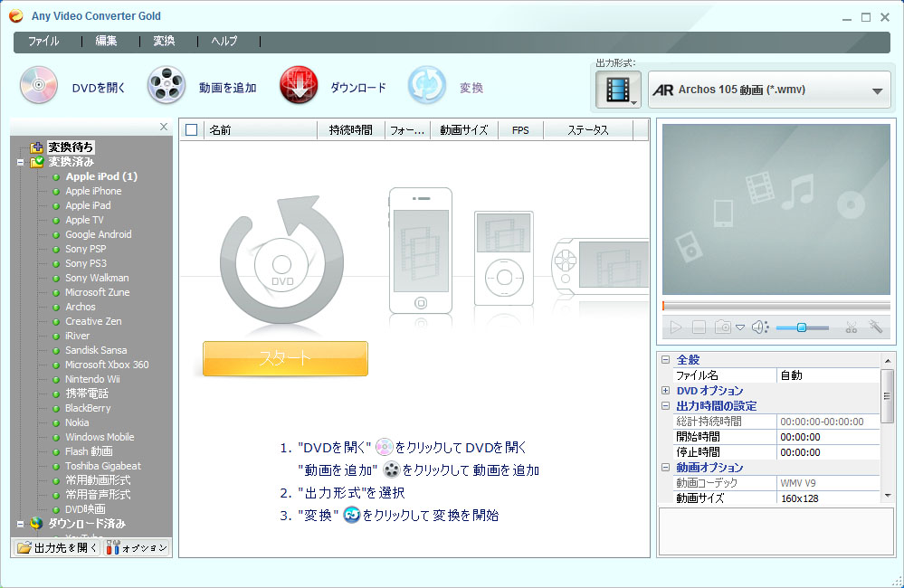
Task: Click the scissors clip icon
Action: pos(851,327)
